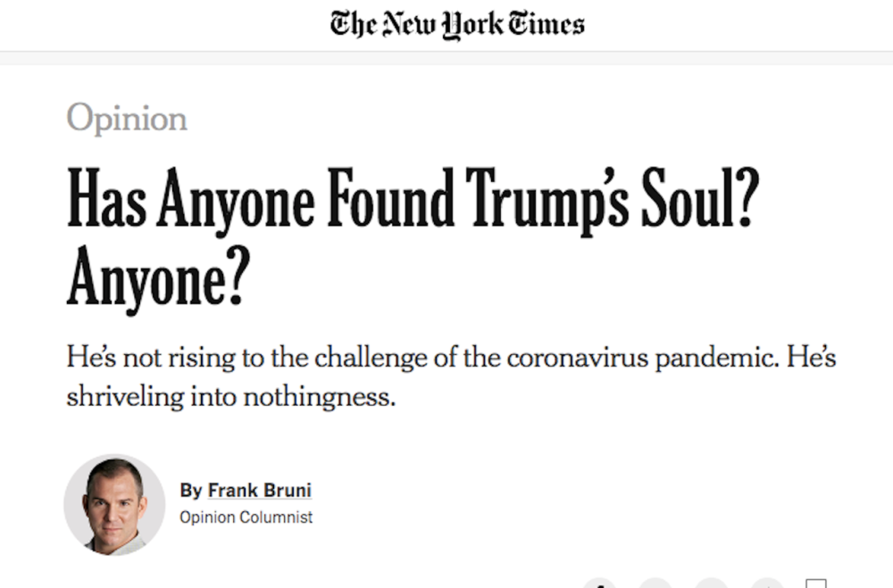Click 'coronavirus' in the article summary
This screenshot has width=893, height=588.
pyautogui.click(x=577, y=358)
